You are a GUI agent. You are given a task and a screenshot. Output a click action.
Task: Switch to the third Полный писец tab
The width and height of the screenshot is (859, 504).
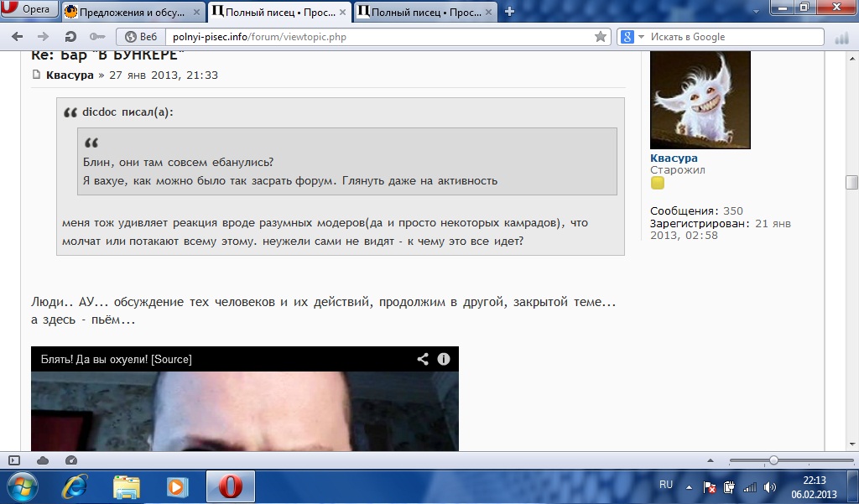tap(424, 12)
